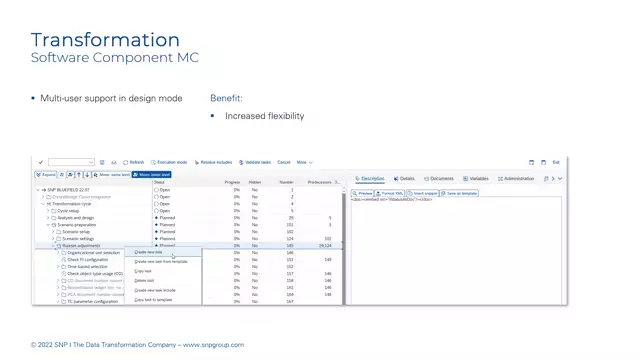
Task: Click the Open status circle in row number 1
Action: (156, 190)
